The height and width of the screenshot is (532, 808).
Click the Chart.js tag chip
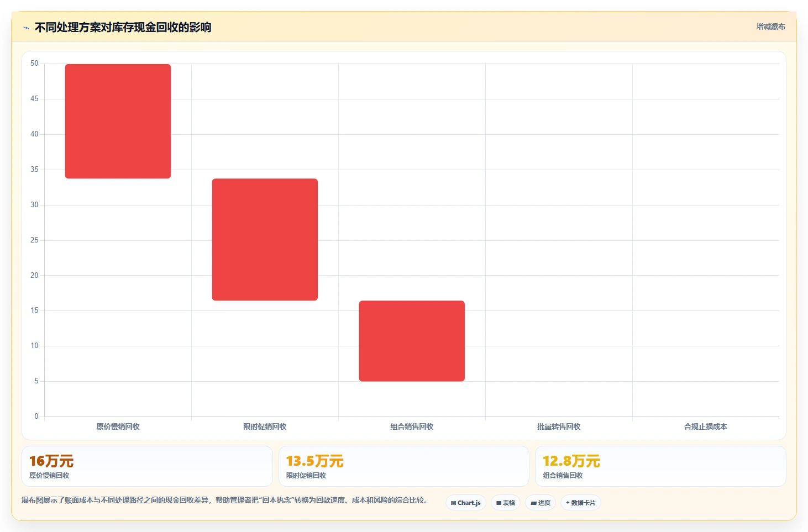click(x=466, y=503)
